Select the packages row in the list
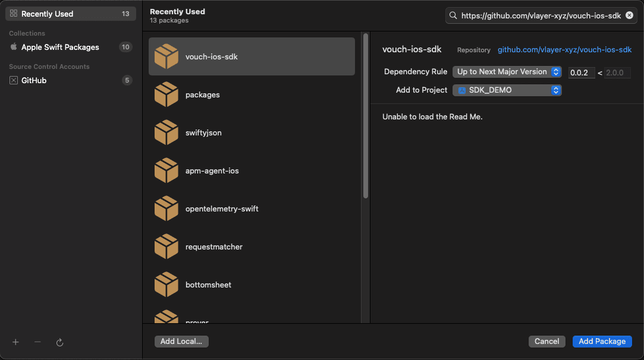644x360 pixels. point(252,95)
